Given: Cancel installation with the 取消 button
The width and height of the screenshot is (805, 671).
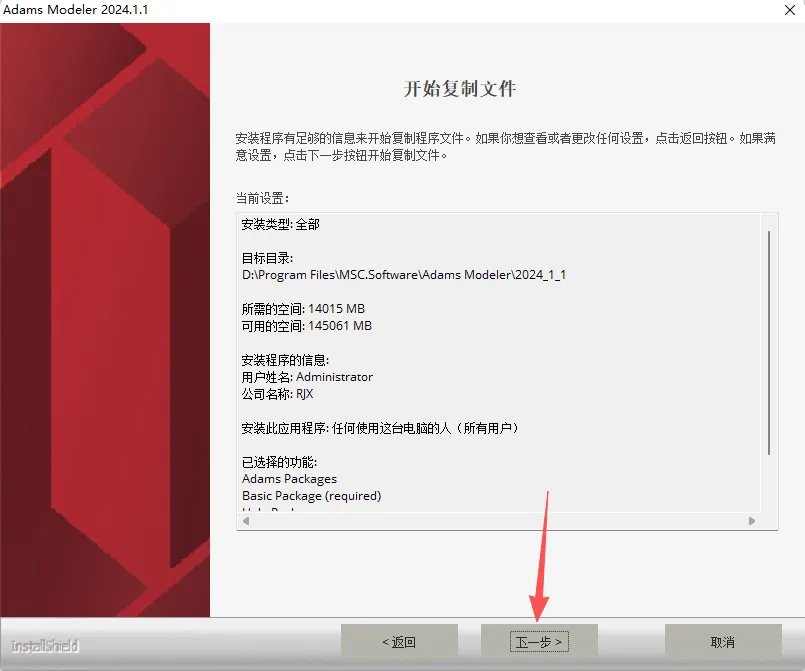Looking at the screenshot, I should coord(723,642).
